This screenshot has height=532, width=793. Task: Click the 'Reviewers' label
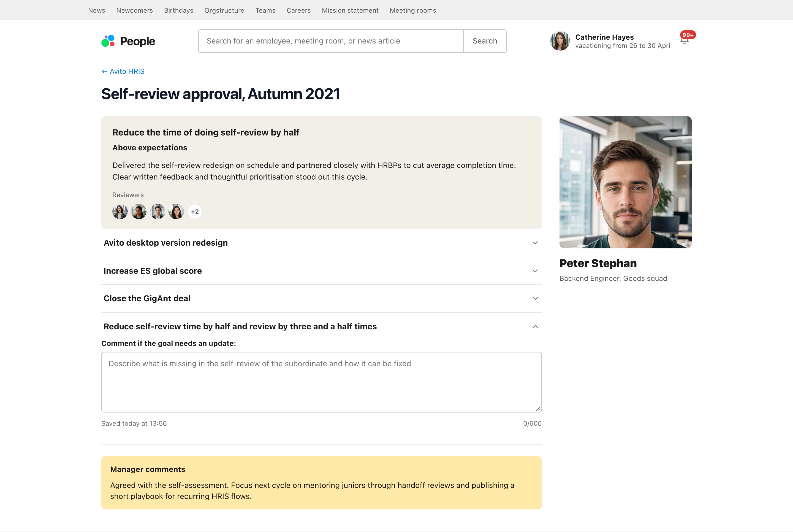point(128,195)
